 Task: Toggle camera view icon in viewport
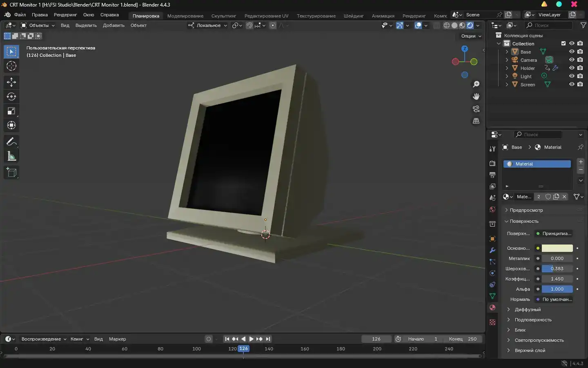click(476, 109)
